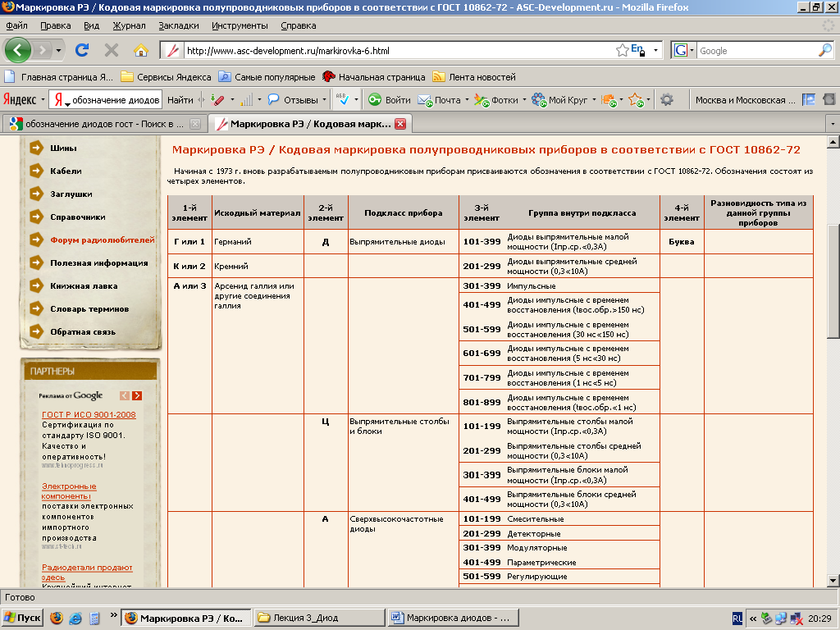
Task: Open the list all tabs dropdown
Action: [x=832, y=125]
